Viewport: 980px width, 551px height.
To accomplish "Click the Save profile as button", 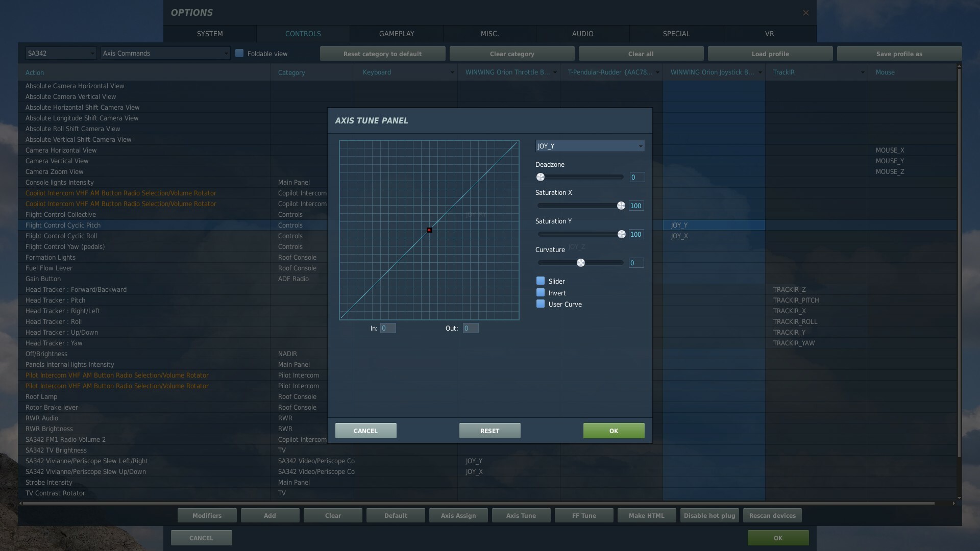I will [899, 54].
